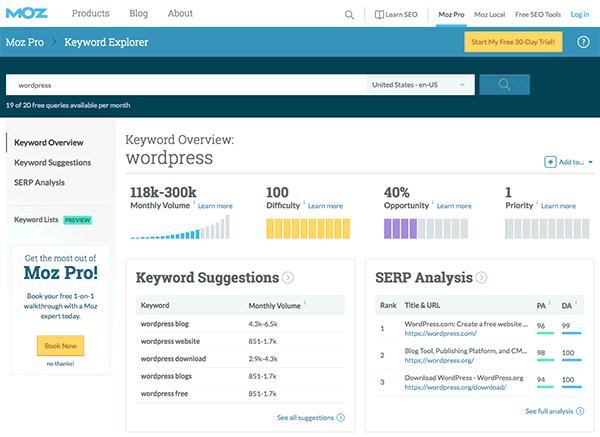Click the Keyword Suggestions arrow circle icon

[x=288, y=277]
